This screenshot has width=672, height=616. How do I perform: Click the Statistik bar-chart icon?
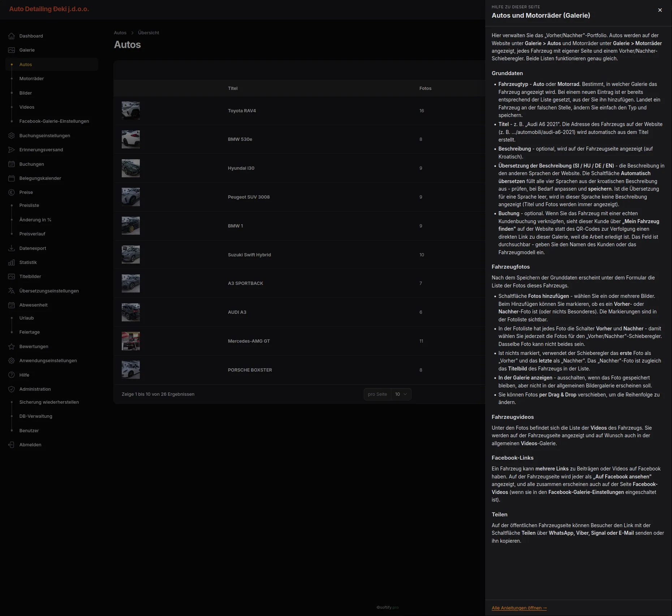click(12, 263)
